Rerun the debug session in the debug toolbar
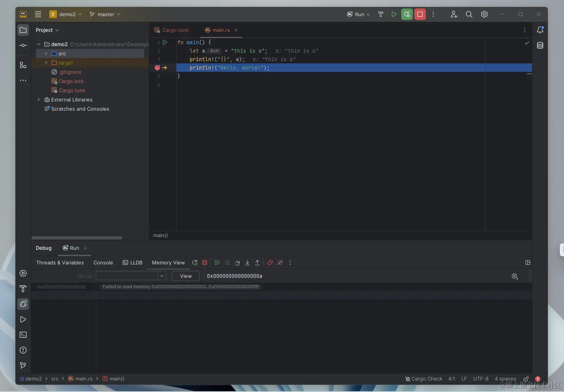564x392 pixels. pyautogui.click(x=195, y=262)
